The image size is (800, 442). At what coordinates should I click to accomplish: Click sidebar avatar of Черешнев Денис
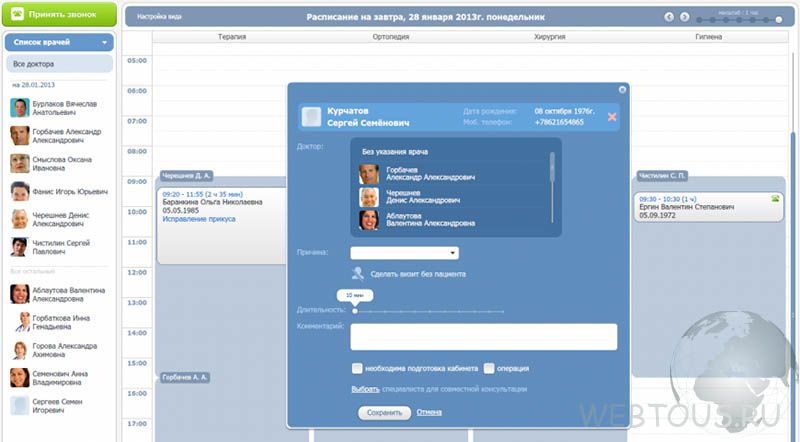click(x=20, y=219)
